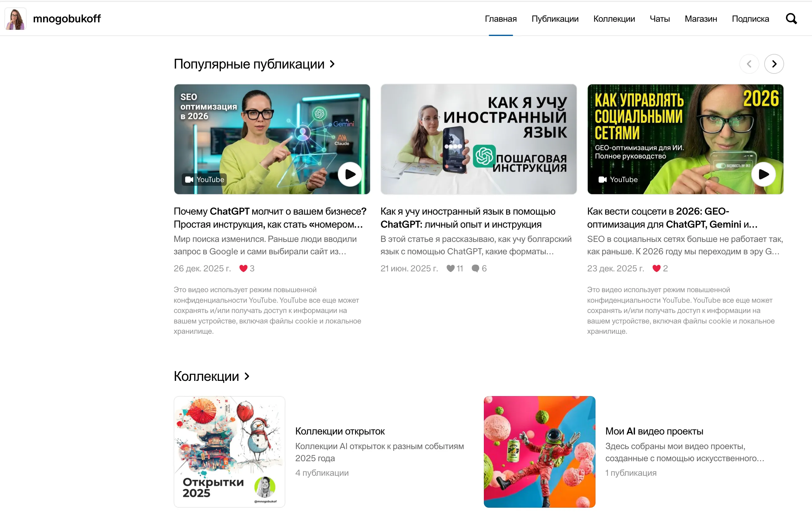The width and height of the screenshot is (812, 526).
Task: Open article Почему ChatGPT молчит о вашем бизнесе
Action: (270, 218)
